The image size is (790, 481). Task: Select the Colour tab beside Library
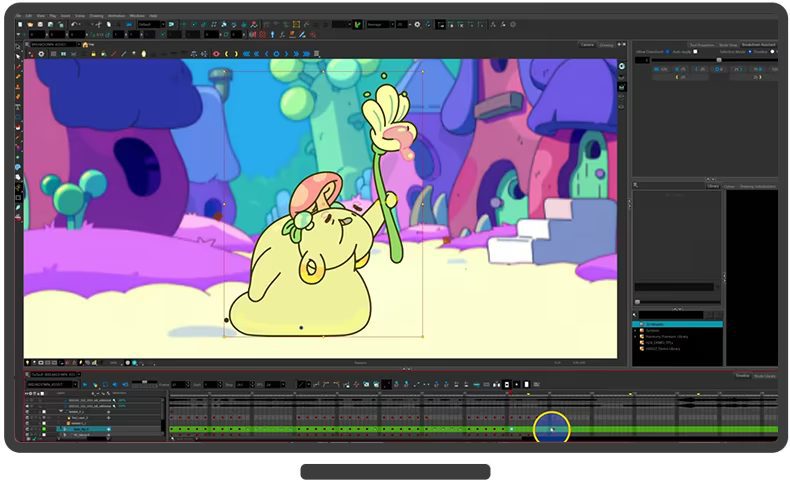[x=729, y=186]
